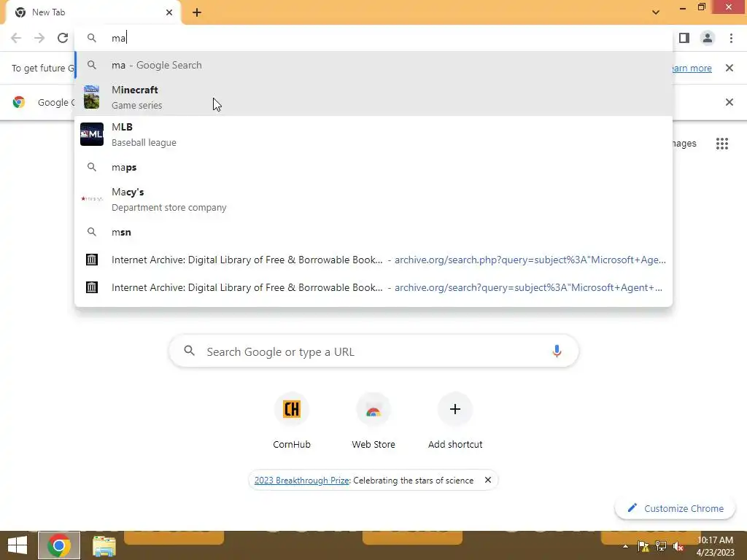Click the MLB logo thumbnail
Image resolution: width=747 pixels, height=560 pixels.
coord(91,134)
